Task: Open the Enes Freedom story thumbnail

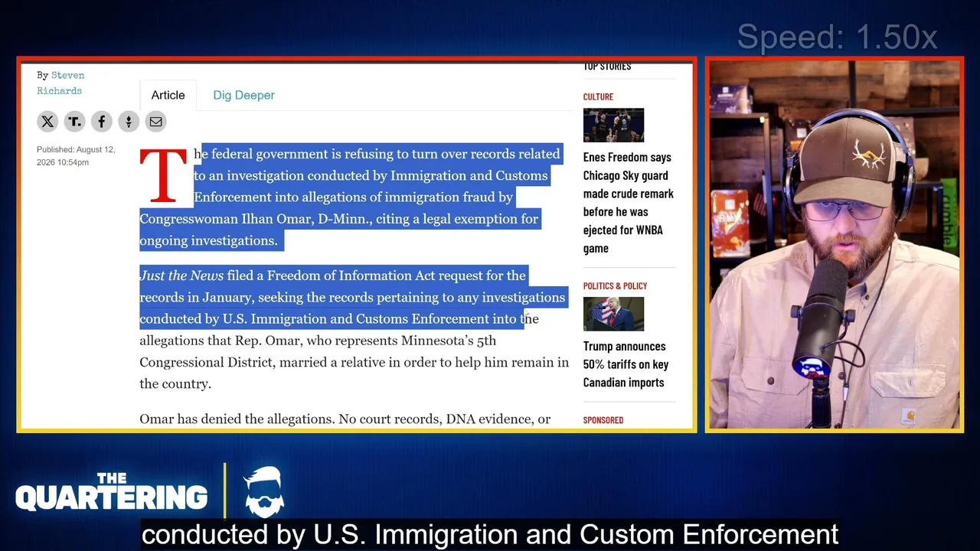Action: 613,126
